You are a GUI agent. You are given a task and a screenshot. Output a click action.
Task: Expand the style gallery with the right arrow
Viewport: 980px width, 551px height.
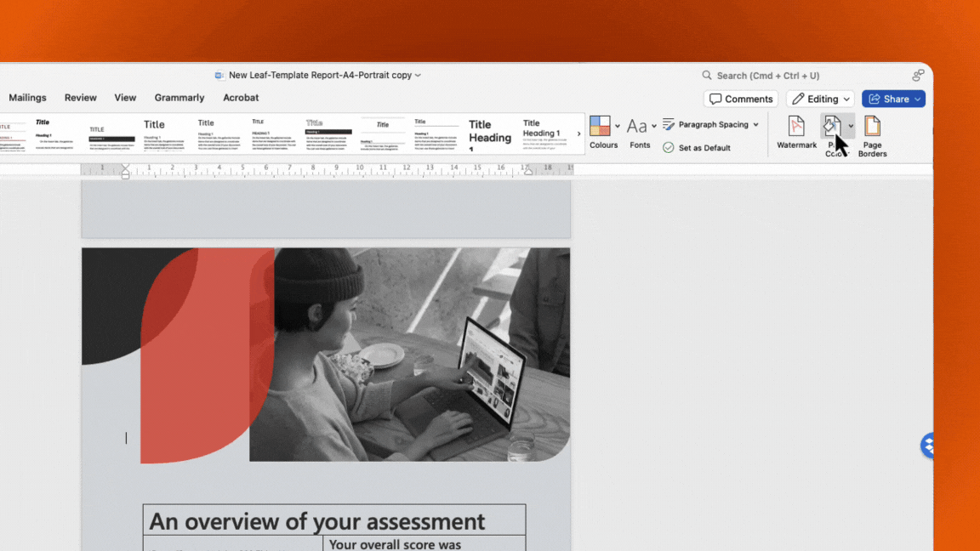(579, 133)
